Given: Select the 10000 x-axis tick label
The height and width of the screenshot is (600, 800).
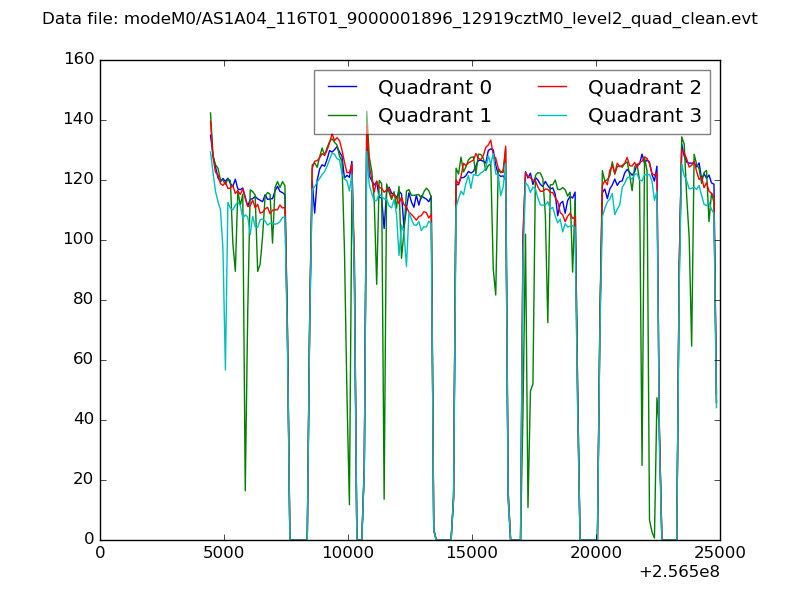Looking at the screenshot, I should (348, 553).
